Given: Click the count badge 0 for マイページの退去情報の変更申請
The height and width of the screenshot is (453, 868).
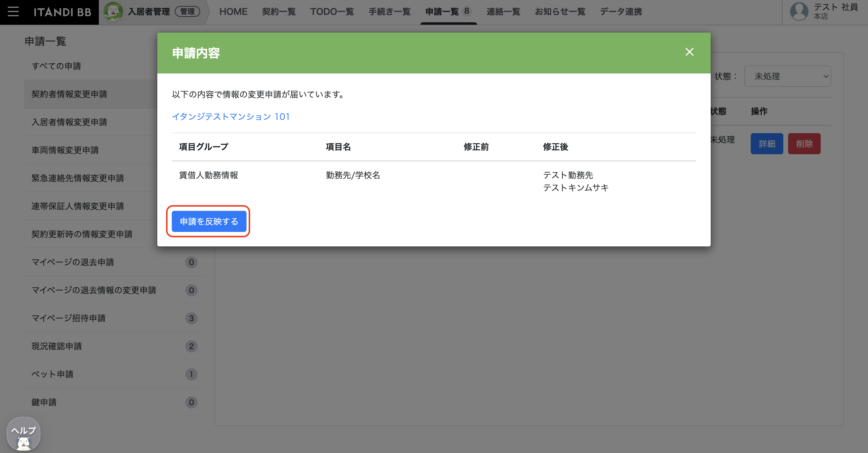Looking at the screenshot, I should point(191,290).
